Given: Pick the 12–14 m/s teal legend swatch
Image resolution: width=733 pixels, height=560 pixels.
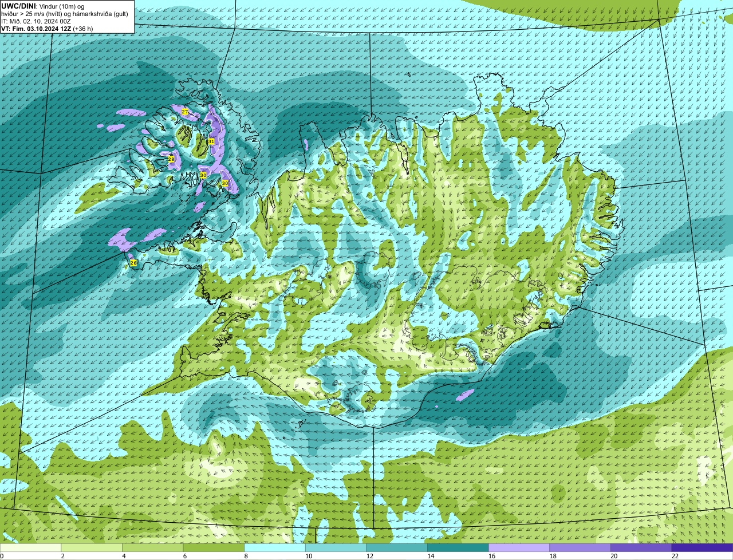Looking at the screenshot, I should pos(397,547).
